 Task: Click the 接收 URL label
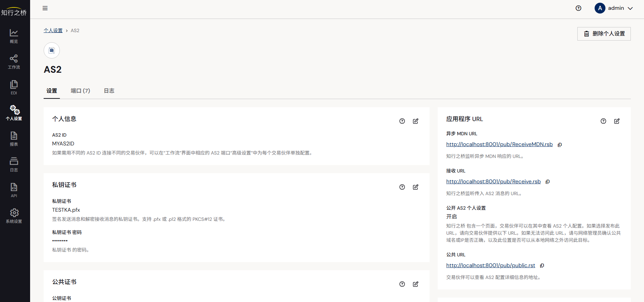(456, 171)
